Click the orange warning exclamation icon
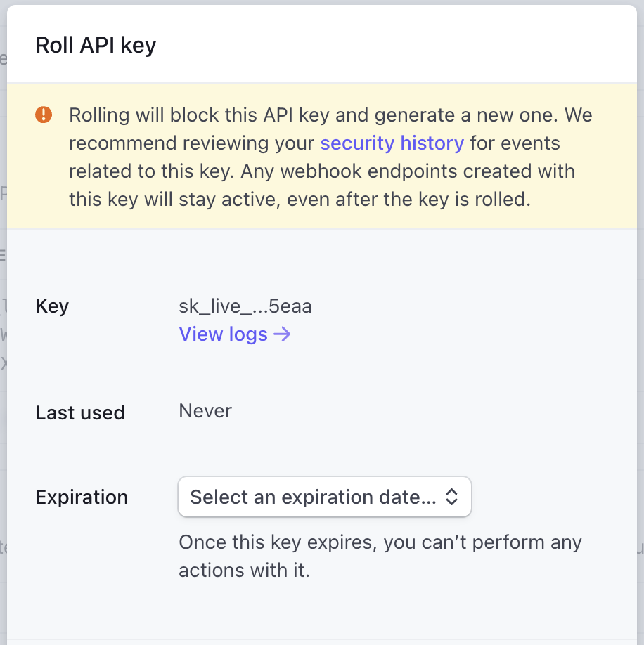 (44, 115)
